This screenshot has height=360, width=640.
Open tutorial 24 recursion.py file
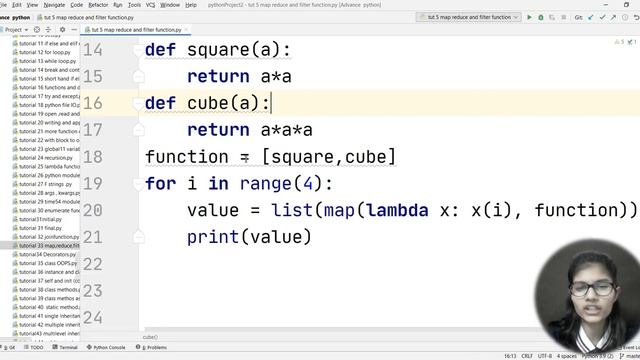coord(43,158)
